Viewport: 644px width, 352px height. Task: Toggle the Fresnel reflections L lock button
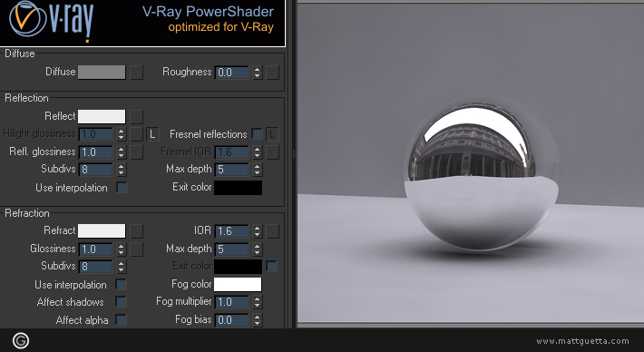(272, 134)
